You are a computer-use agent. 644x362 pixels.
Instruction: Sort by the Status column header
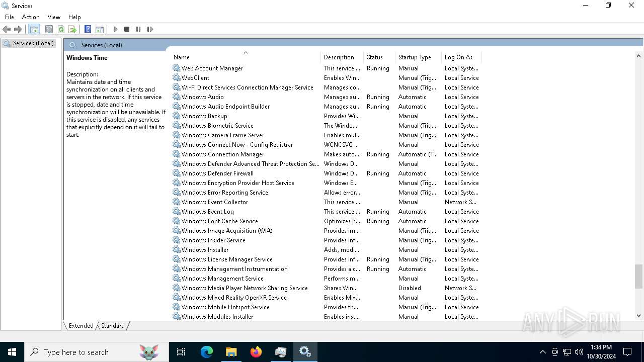[x=379, y=57]
